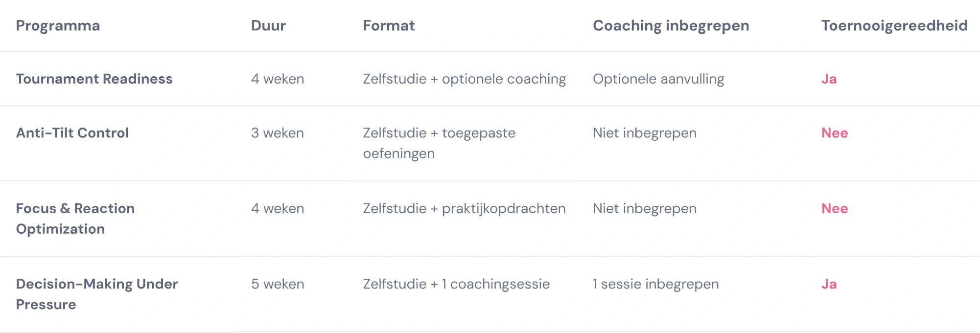Select the Zelfstudie + optionele coaching cell
The width and height of the screenshot is (980, 333).
[464, 79]
